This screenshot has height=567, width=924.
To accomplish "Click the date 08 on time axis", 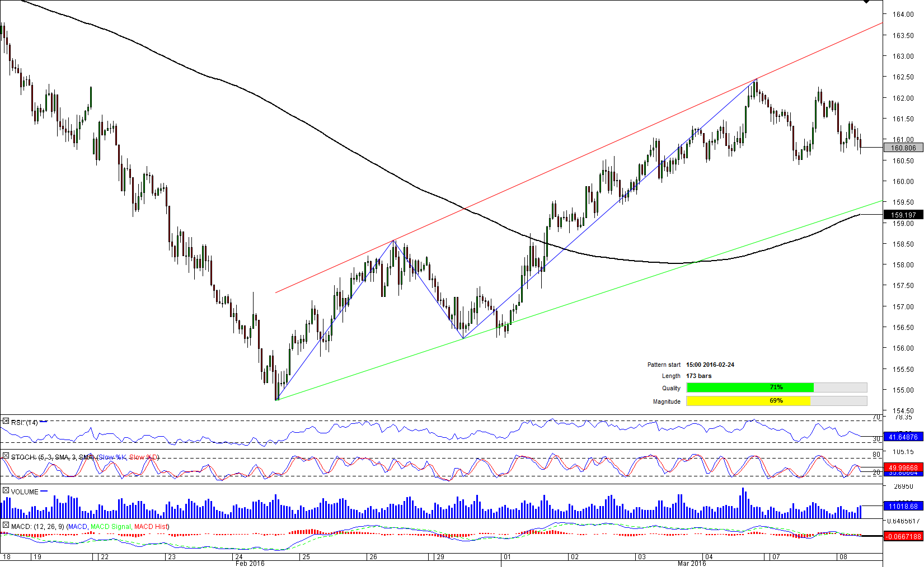I will coord(843,557).
